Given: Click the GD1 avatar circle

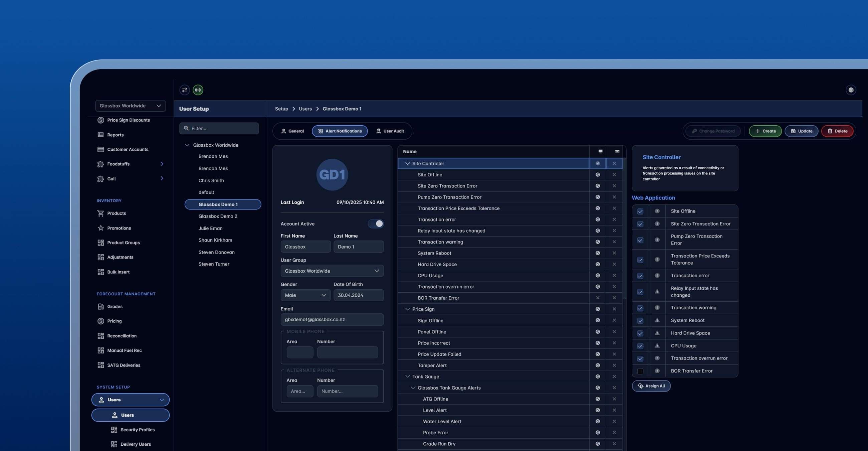Looking at the screenshot, I should [x=332, y=175].
